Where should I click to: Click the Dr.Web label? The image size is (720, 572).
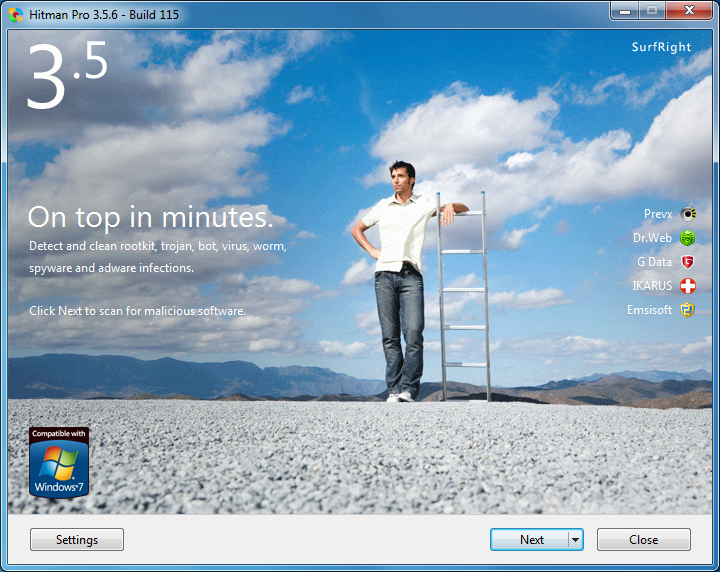pos(652,238)
